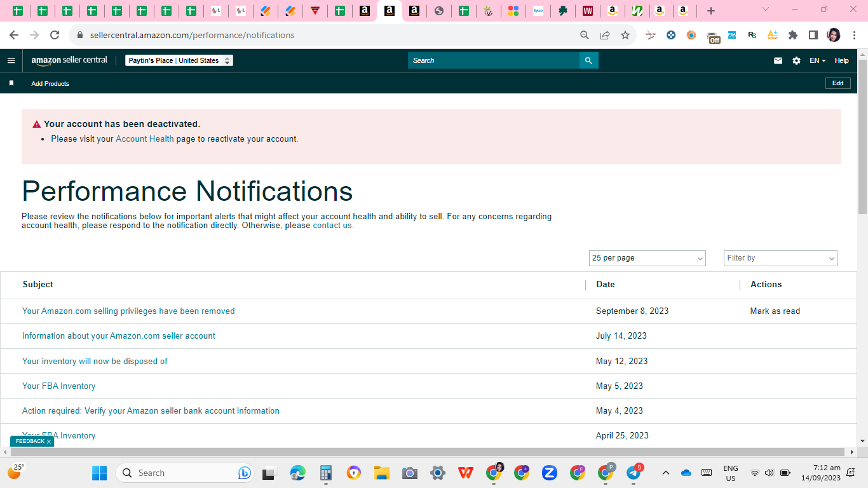The height and width of the screenshot is (488, 868).
Task: Click Mark as read for the September 8 notification
Action: (x=775, y=311)
